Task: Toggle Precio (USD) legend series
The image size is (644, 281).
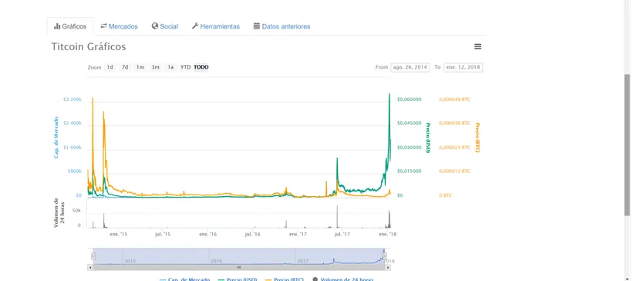Action: pos(237,279)
